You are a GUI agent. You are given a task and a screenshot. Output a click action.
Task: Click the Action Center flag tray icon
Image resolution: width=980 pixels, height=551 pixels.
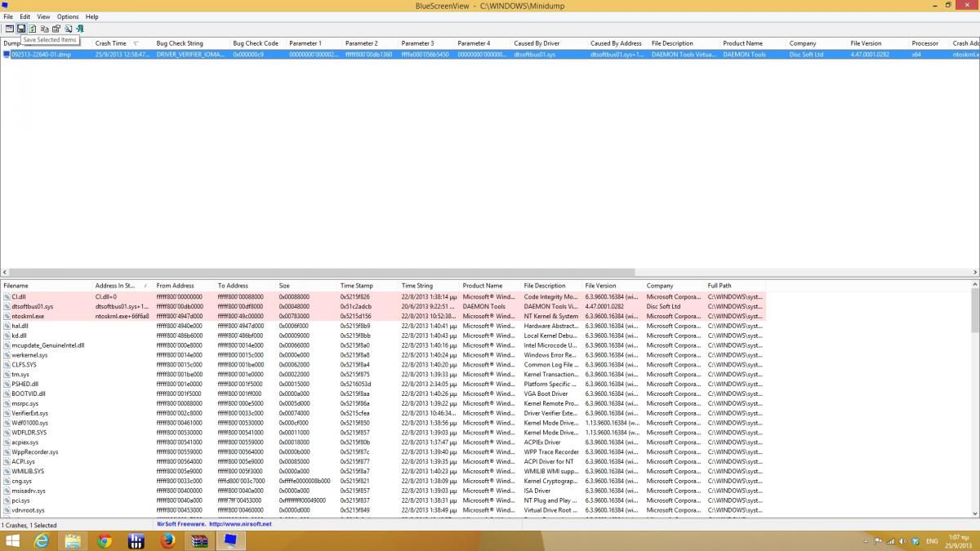[x=878, y=541]
